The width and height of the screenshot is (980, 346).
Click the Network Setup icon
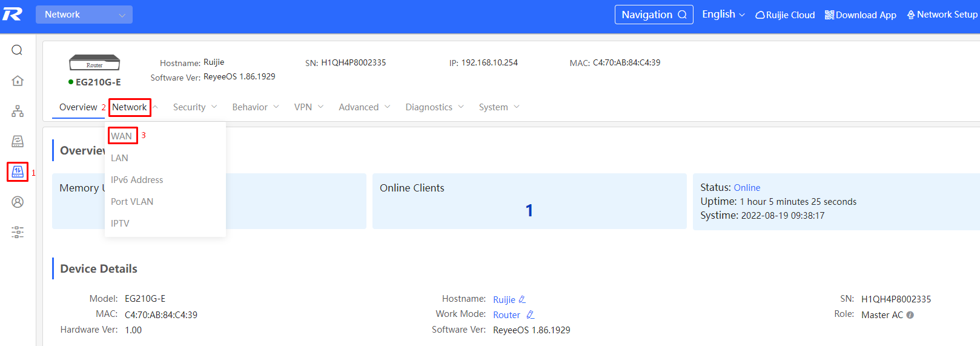point(910,15)
